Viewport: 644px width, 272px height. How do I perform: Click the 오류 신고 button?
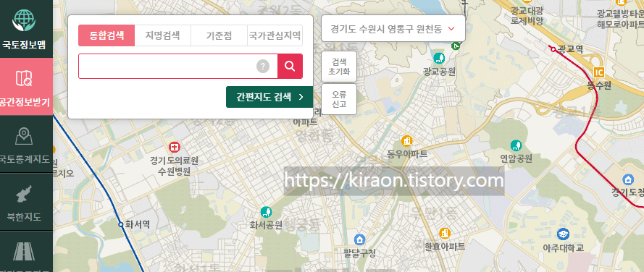[x=339, y=99]
